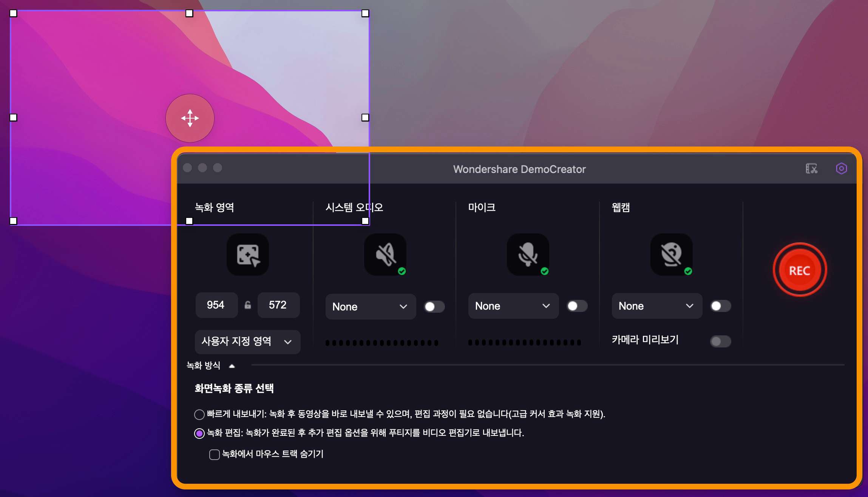Screen dimensions: 868x497
Task: Click the 웹캠 label
Action: click(x=621, y=207)
